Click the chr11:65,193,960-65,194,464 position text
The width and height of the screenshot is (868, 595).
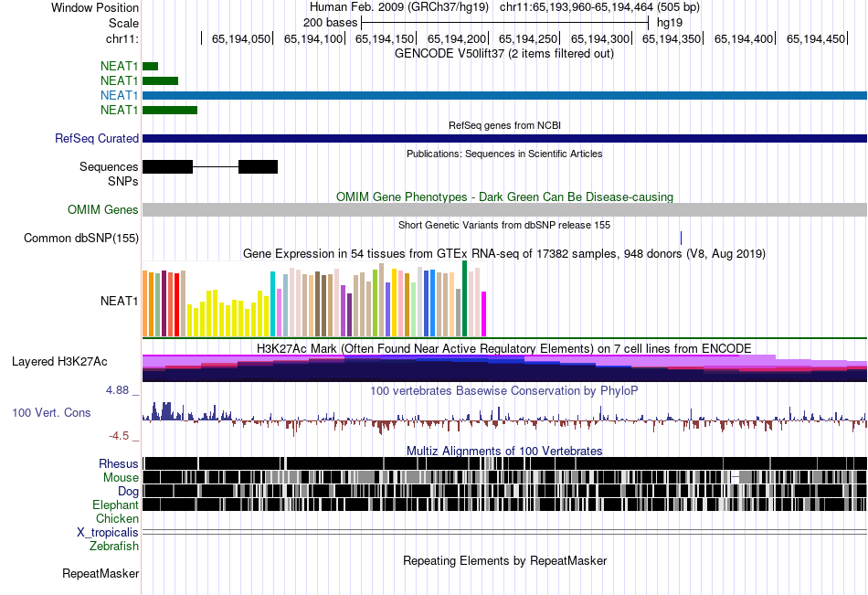click(x=577, y=7)
